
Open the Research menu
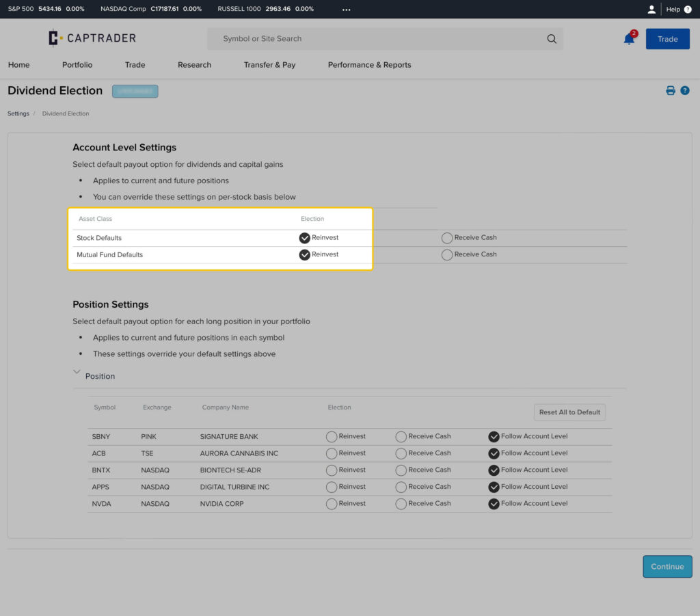[194, 65]
